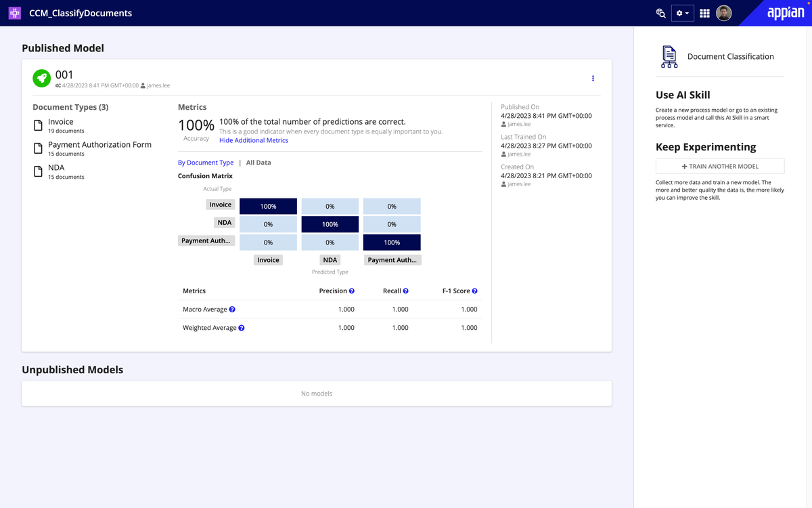Switch to All Data view
The width and height of the screenshot is (812, 508).
coord(258,163)
